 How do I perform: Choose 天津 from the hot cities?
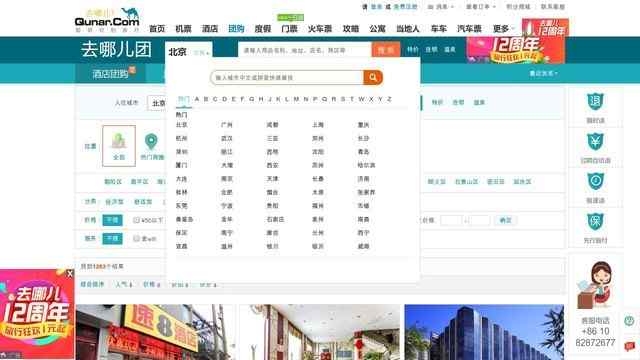[272, 179]
